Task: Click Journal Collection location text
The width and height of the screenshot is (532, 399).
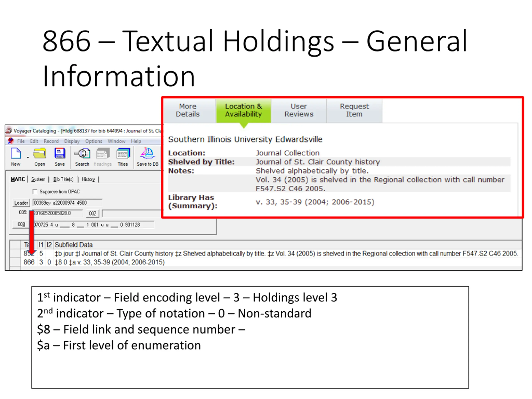Action: (x=287, y=153)
